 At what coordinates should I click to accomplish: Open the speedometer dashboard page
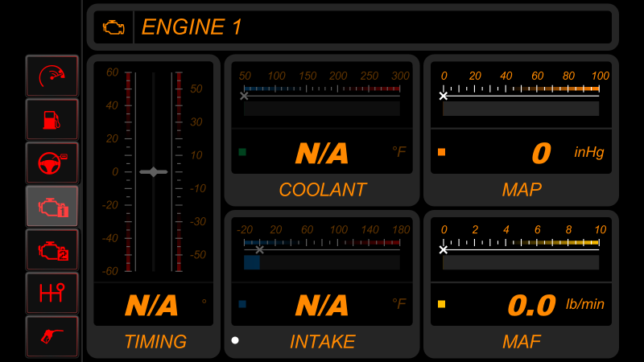point(52,76)
